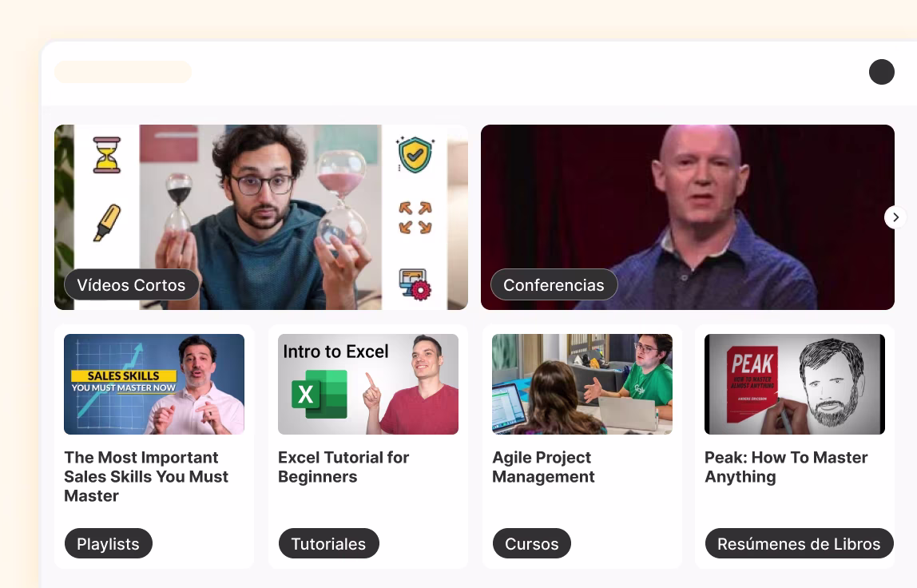Open the Peak book summary thumbnail
The height and width of the screenshot is (588, 917).
coord(794,383)
